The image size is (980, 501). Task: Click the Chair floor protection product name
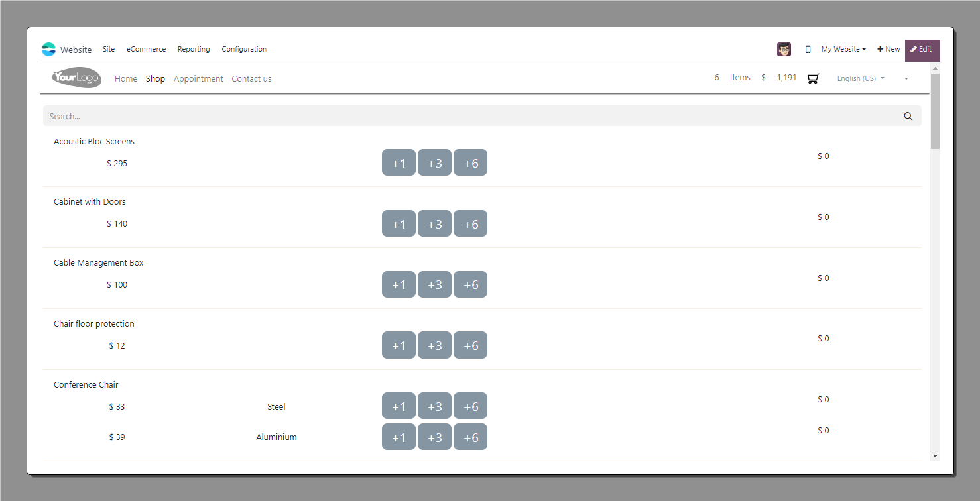pos(94,323)
